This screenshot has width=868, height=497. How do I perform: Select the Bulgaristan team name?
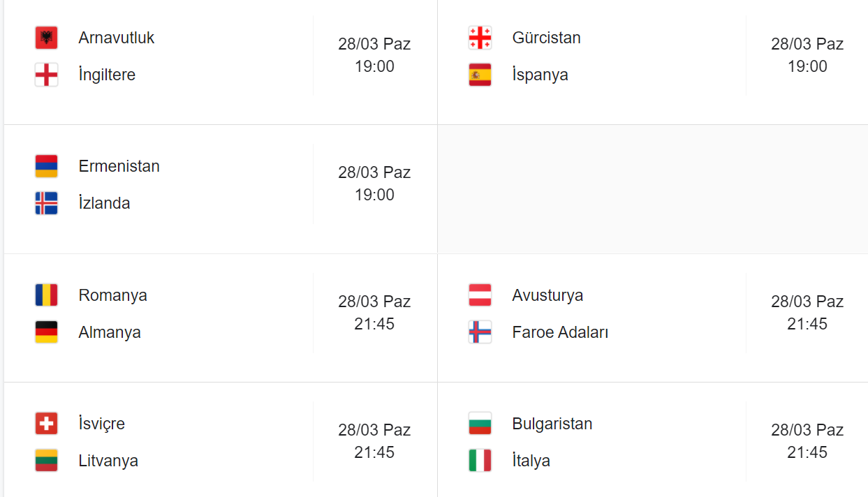(x=552, y=424)
